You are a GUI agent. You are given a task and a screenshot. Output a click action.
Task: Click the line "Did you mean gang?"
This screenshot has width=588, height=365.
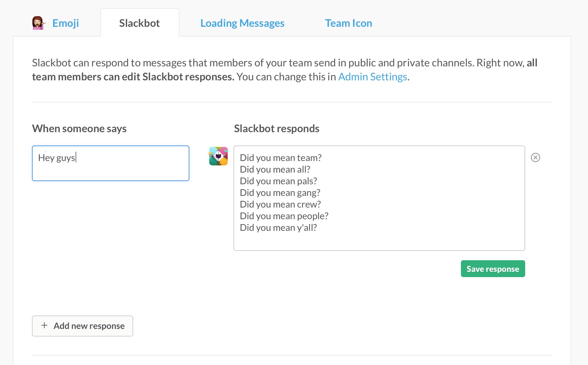(280, 193)
